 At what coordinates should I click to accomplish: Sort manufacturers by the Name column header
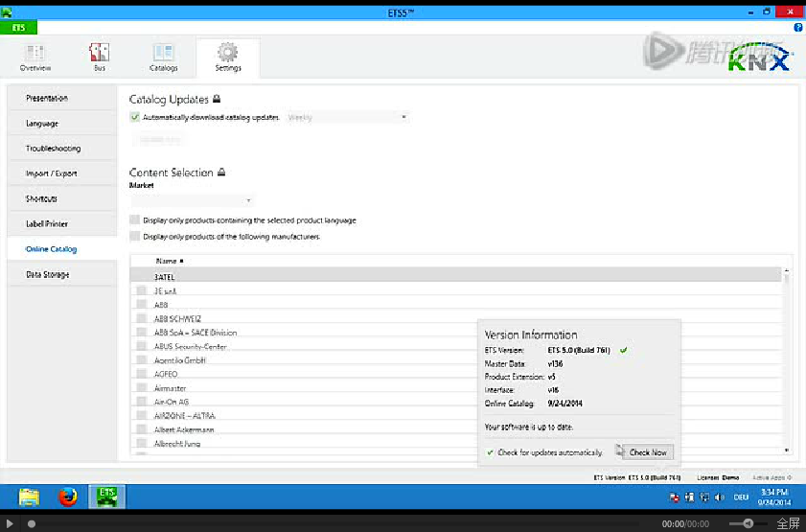[169, 261]
